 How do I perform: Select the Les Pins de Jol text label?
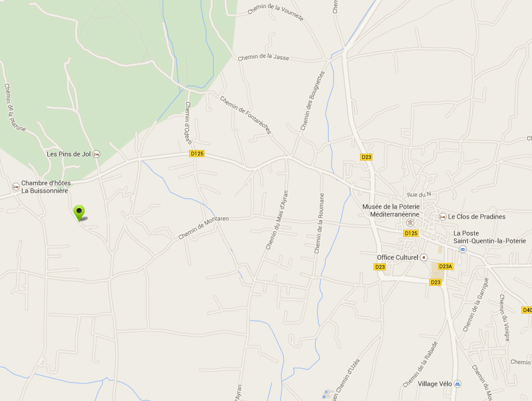(x=69, y=154)
